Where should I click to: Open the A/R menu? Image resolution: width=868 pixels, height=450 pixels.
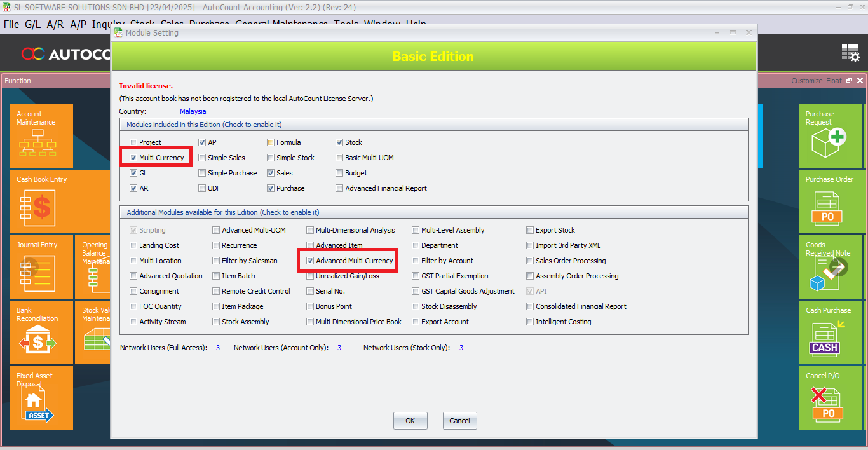click(56, 24)
